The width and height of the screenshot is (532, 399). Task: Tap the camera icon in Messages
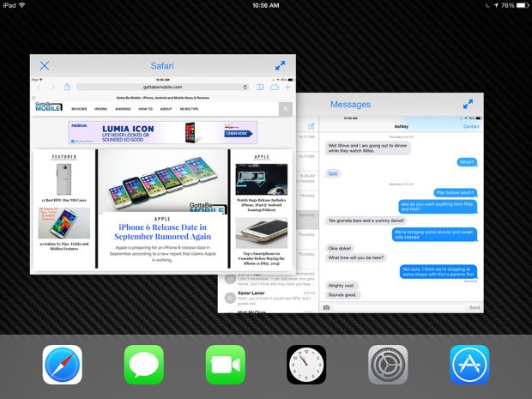tap(326, 307)
